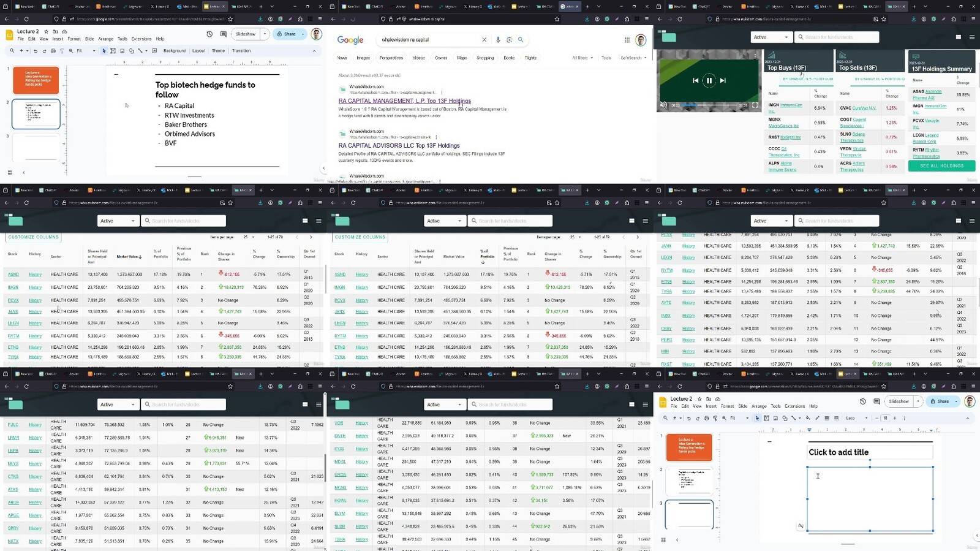Open the MDGL stock link
The width and height of the screenshot is (980, 551).
coord(340,462)
